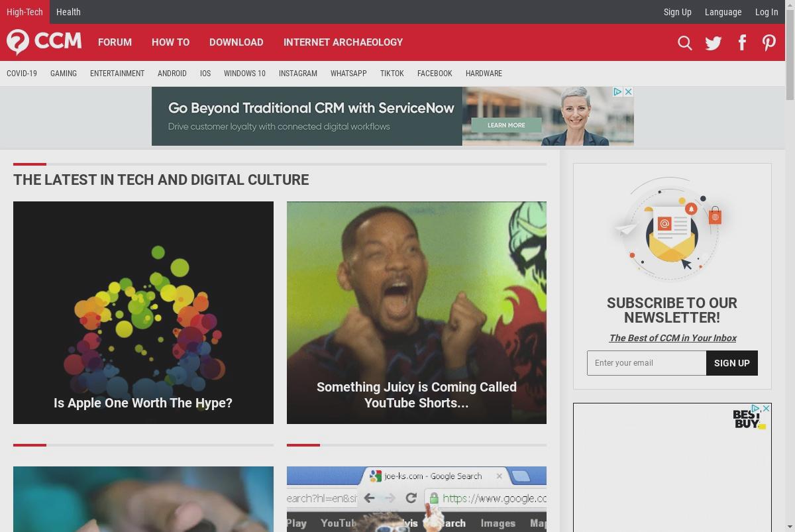Select the Android topic
This screenshot has width=795, height=532.
(x=172, y=74)
